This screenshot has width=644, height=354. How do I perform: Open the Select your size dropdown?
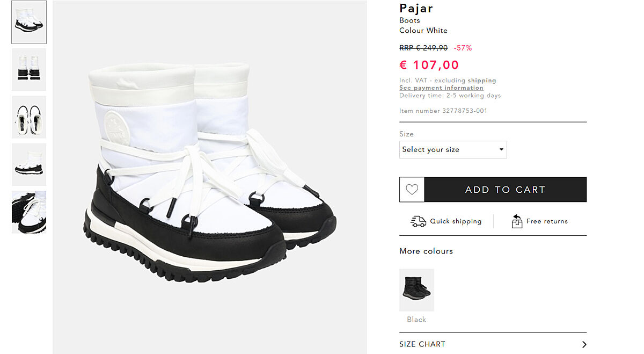pyautogui.click(x=452, y=149)
